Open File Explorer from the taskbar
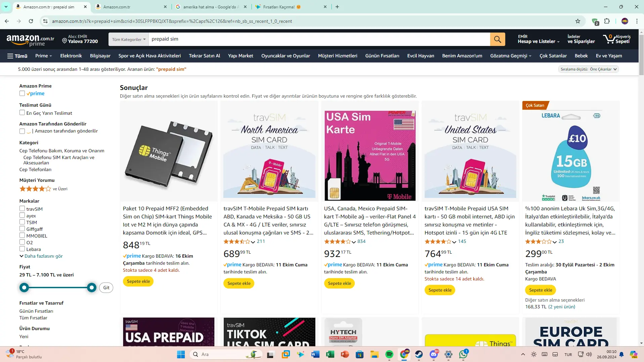This screenshot has height=362, width=644. (375, 354)
